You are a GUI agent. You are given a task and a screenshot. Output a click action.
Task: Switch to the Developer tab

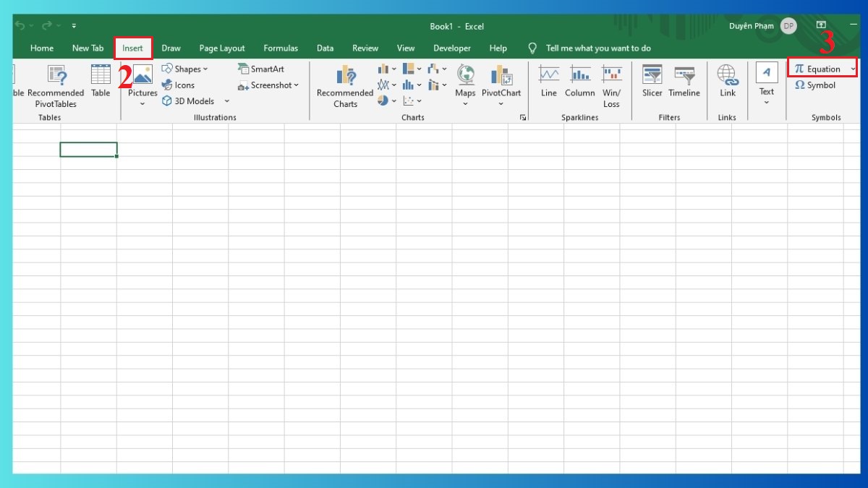point(452,48)
